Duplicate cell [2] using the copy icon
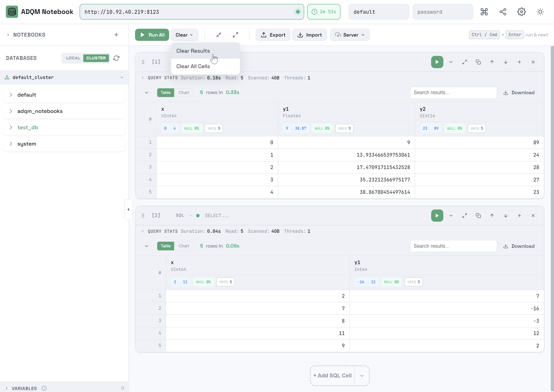 [x=478, y=216]
